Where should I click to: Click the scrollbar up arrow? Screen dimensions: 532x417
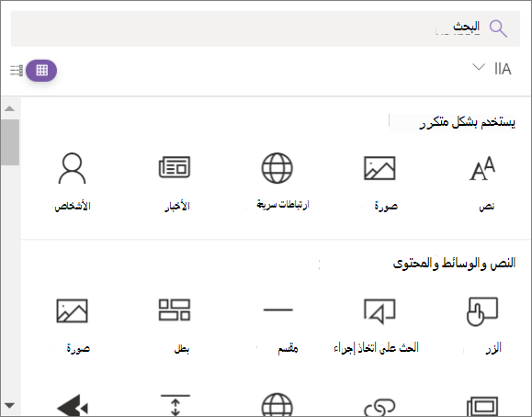10,108
